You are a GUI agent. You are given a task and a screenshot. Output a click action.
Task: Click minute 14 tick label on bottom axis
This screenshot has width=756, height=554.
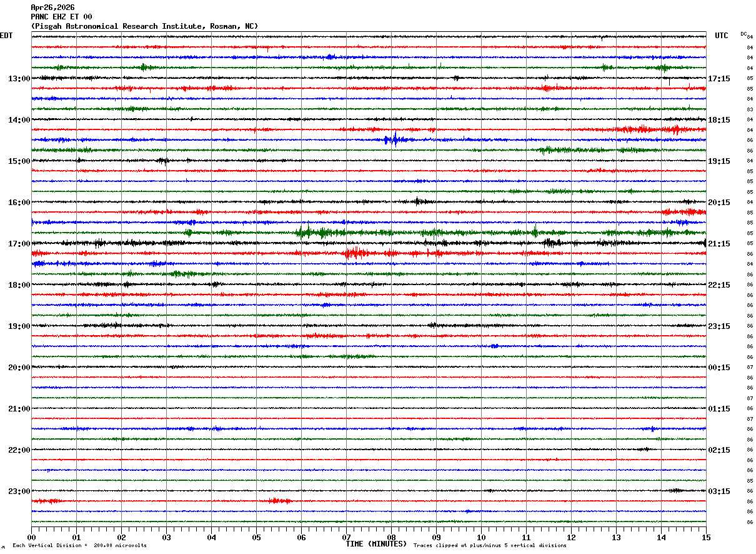[661, 537]
